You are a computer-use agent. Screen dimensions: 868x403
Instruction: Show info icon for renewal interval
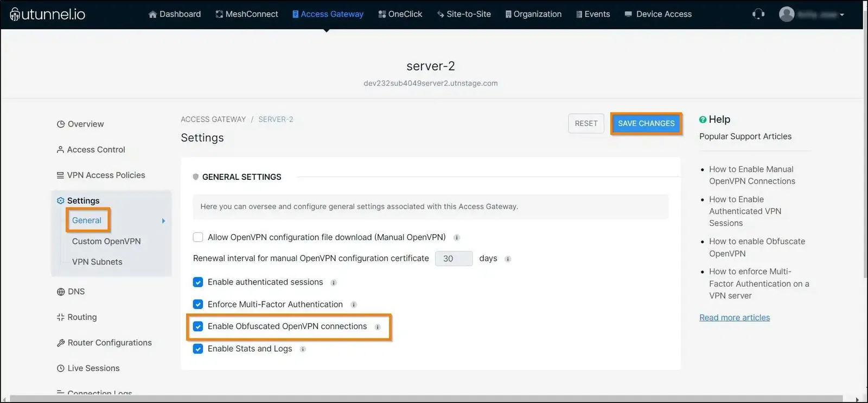pyautogui.click(x=508, y=259)
